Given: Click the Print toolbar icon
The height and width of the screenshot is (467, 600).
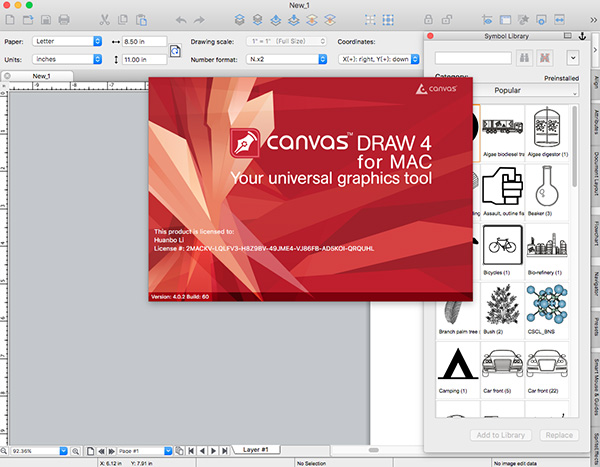Looking at the screenshot, I should tap(64, 20).
